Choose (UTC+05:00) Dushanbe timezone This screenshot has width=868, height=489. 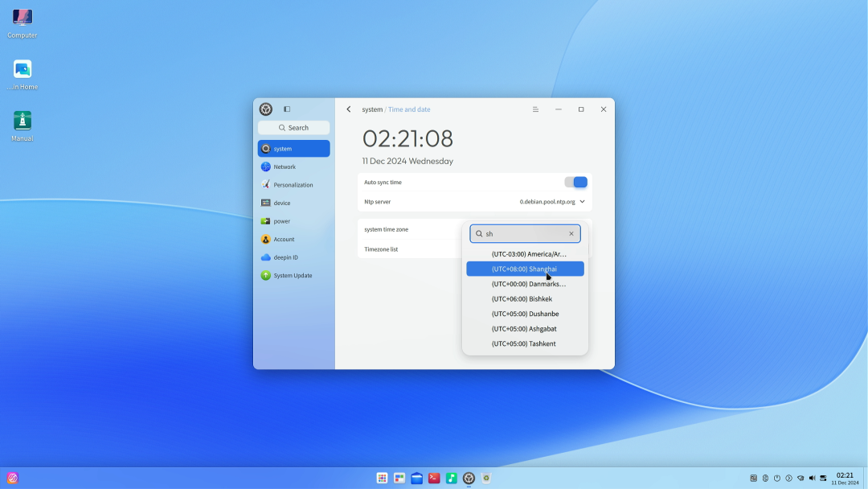(526, 314)
